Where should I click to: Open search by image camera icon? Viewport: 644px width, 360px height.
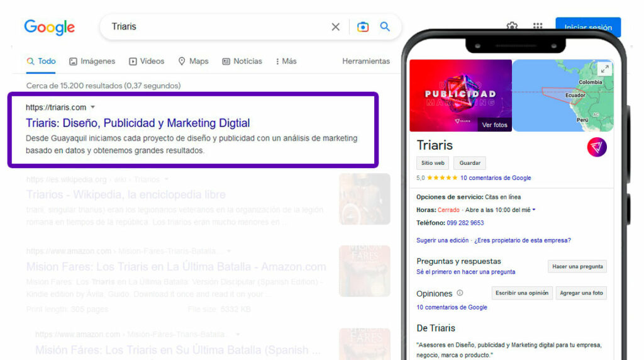click(363, 26)
